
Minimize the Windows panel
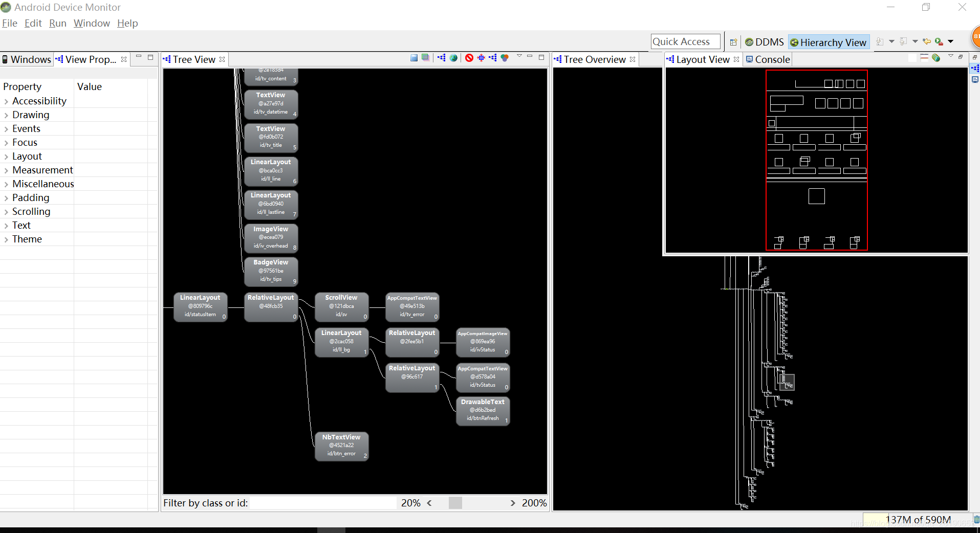click(139, 56)
